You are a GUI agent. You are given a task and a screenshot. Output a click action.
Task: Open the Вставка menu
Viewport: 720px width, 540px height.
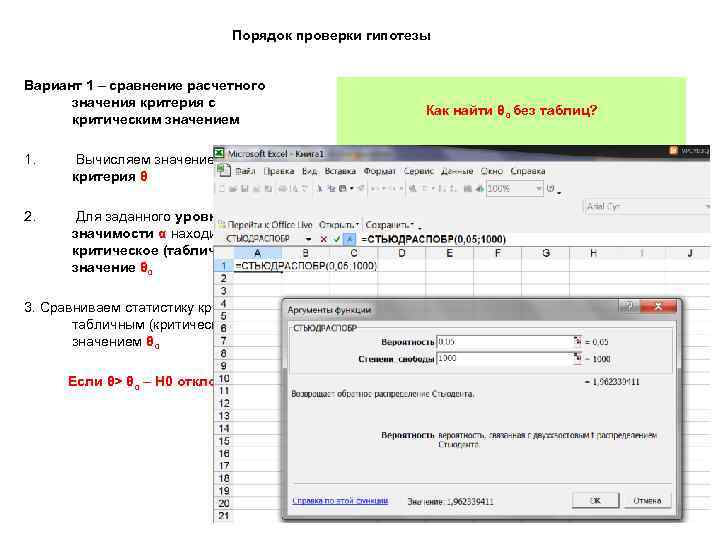340,171
